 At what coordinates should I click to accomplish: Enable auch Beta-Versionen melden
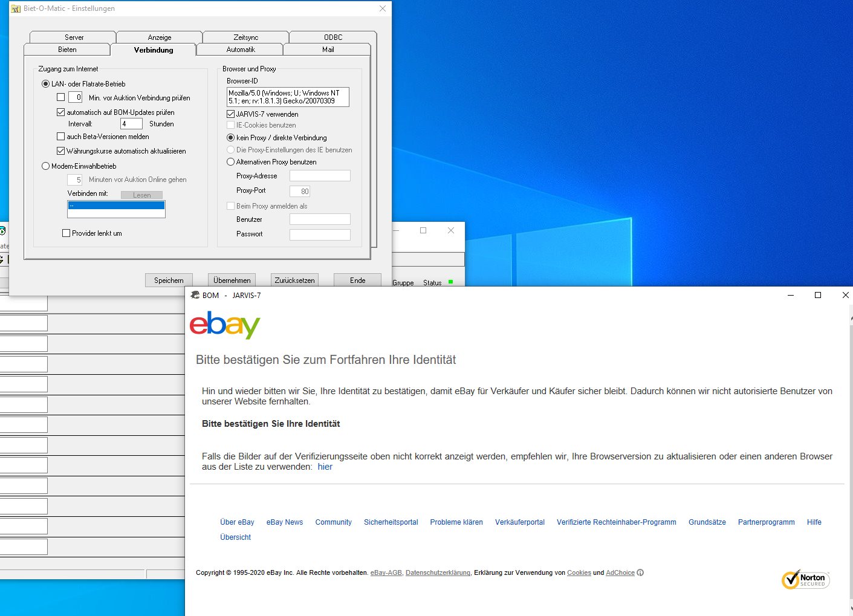coord(61,137)
